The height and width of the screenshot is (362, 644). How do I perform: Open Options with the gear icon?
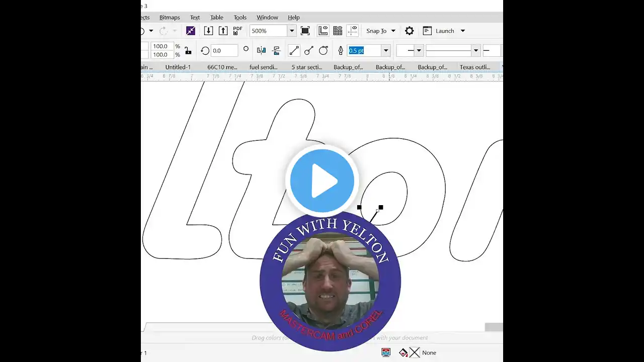[410, 31]
